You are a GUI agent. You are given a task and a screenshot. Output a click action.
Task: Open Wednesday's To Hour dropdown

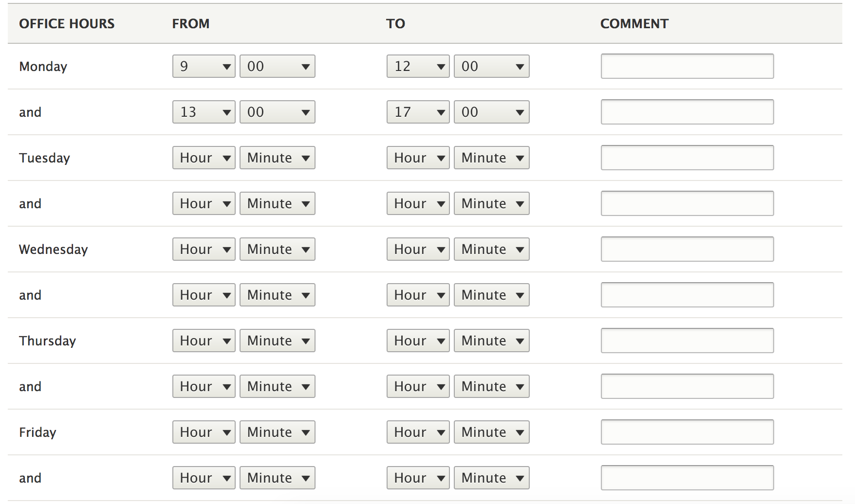point(418,249)
